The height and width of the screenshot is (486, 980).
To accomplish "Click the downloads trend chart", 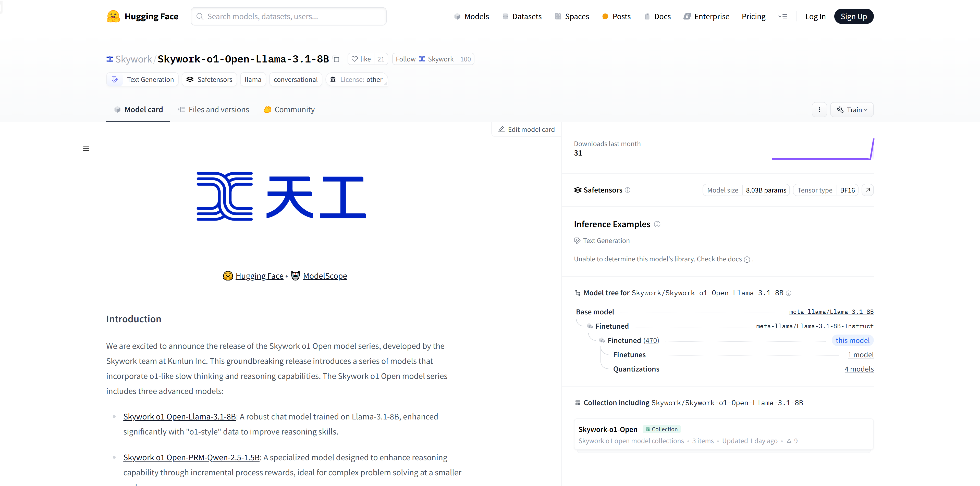I will (823, 149).
